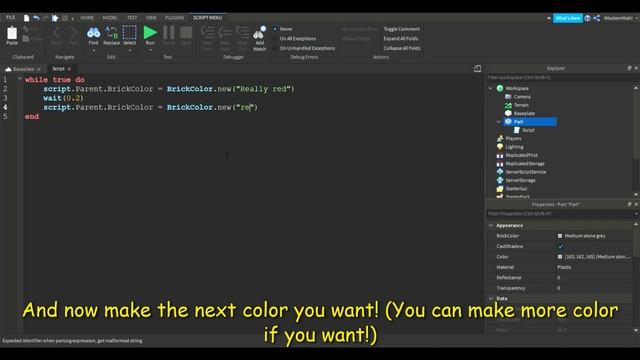The height and width of the screenshot is (360, 640).
Task: Fold the while loop on line 1
Action: point(20,79)
